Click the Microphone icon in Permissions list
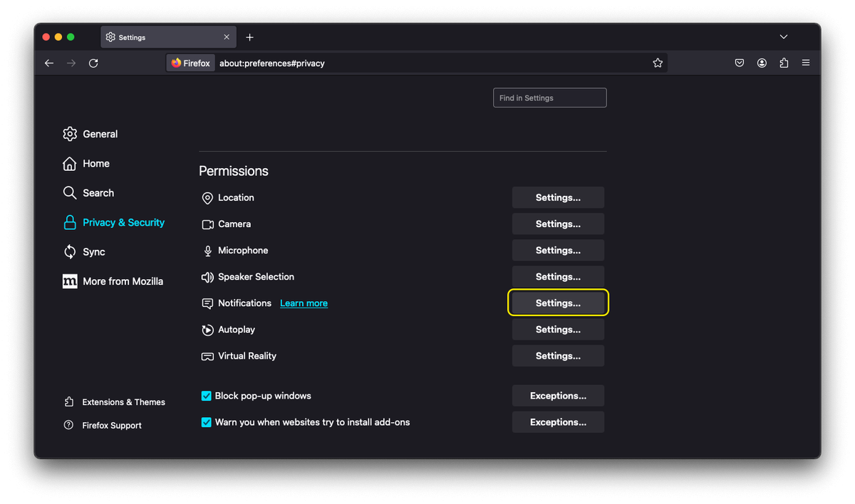The width and height of the screenshot is (855, 504). coord(207,250)
